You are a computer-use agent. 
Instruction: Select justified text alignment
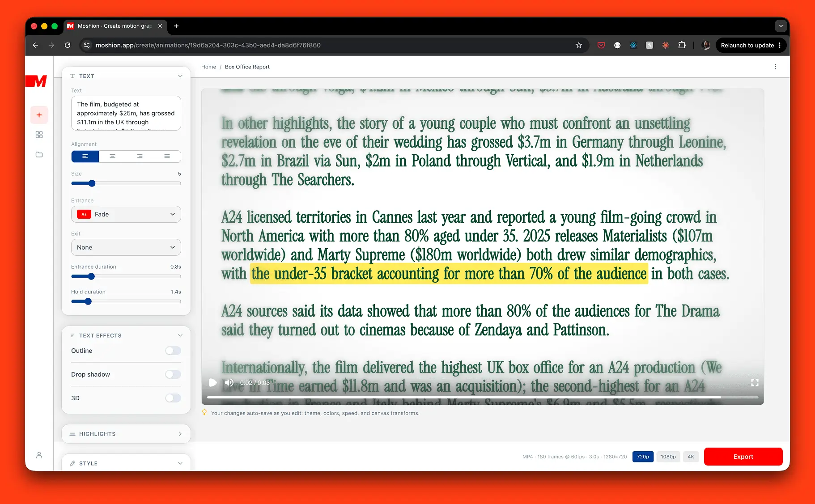[167, 157]
